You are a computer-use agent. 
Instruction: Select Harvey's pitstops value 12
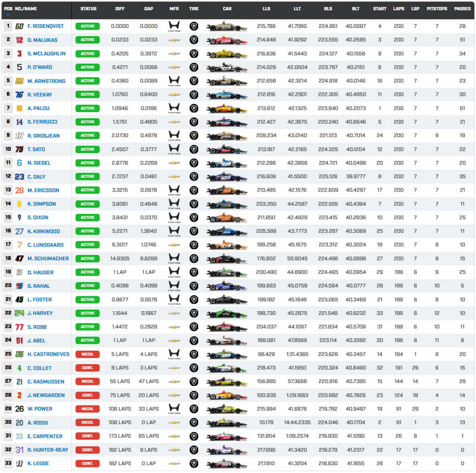click(437, 313)
